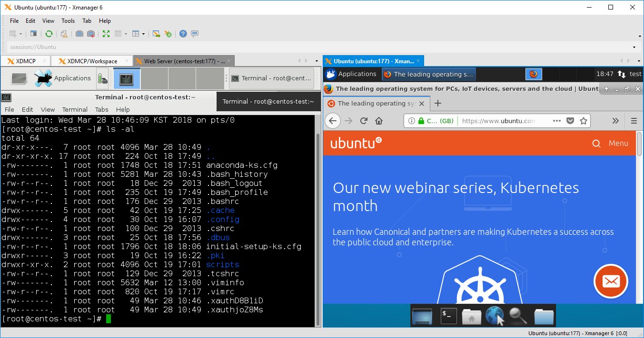Click the Help question mark toolbar icon
The width and height of the screenshot is (644, 338).
183,33
